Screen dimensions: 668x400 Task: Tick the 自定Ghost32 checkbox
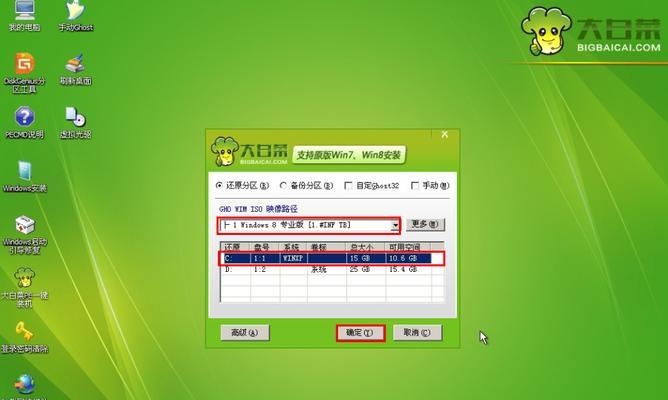click(x=371, y=185)
